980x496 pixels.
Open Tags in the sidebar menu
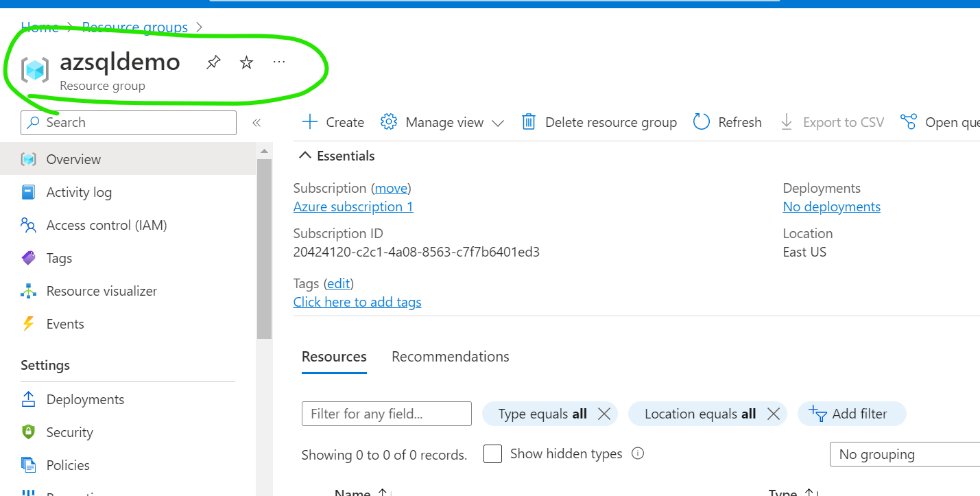[128, 258]
